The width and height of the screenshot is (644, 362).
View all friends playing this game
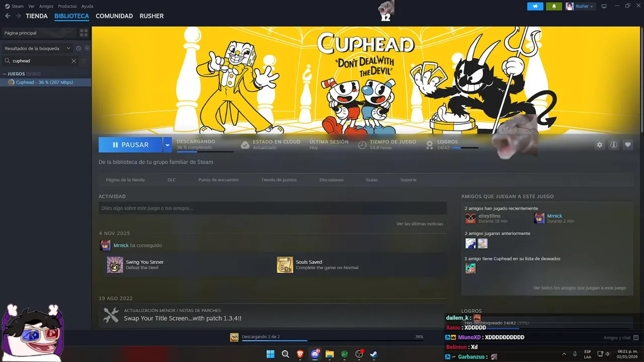tap(580, 288)
